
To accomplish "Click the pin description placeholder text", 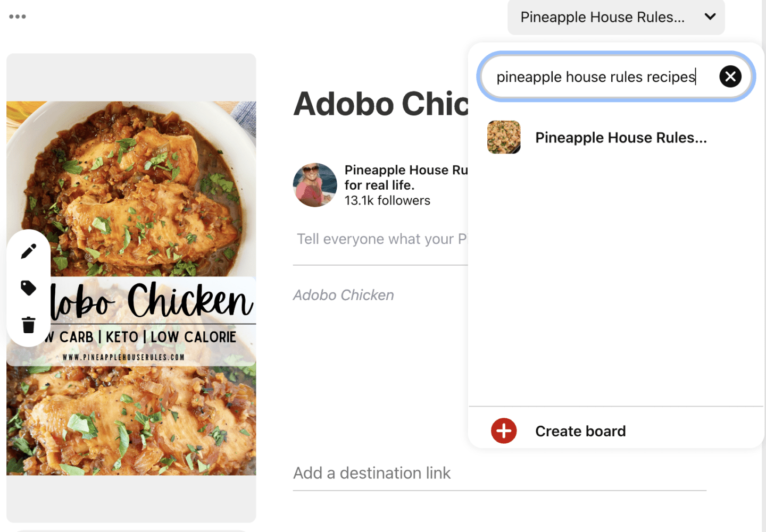I will (x=381, y=239).
